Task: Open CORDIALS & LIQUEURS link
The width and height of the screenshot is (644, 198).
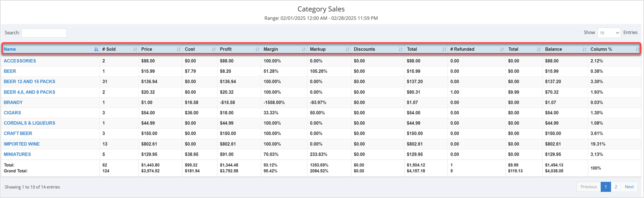Action: (x=29, y=123)
